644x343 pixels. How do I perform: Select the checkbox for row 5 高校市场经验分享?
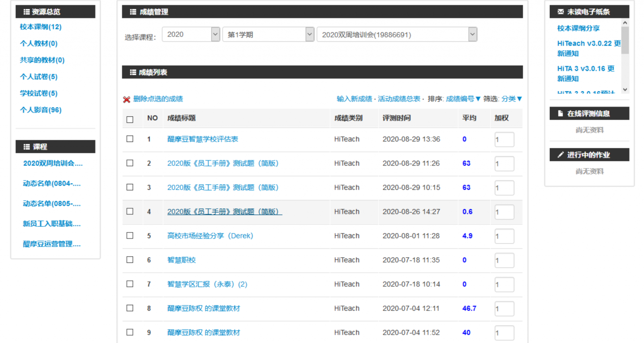click(130, 235)
